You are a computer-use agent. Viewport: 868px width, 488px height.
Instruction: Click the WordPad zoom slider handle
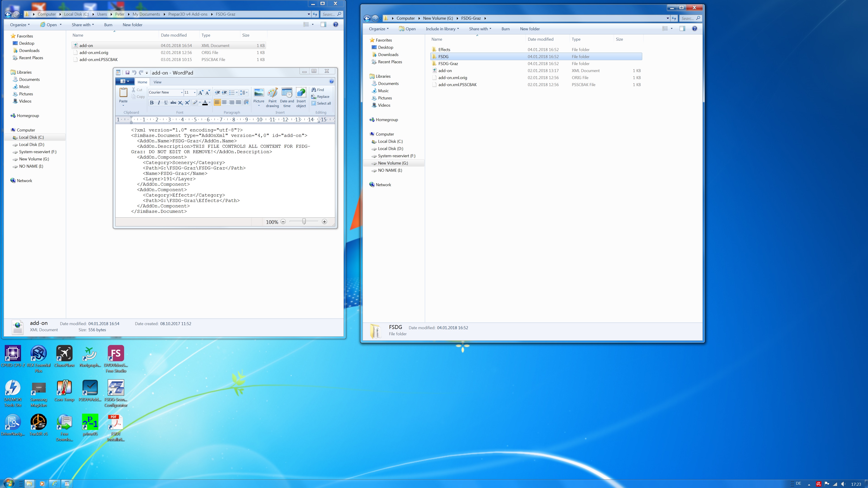(x=304, y=222)
